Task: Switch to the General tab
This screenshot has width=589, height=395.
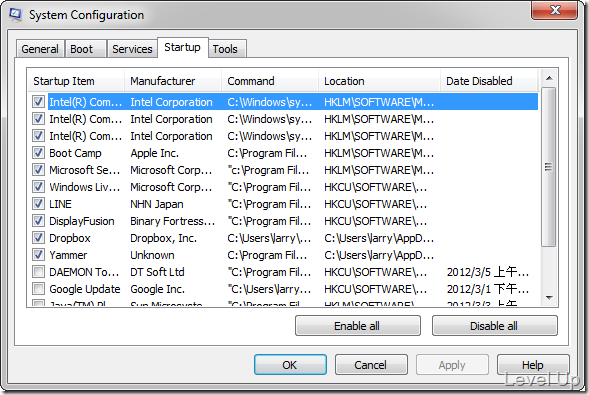Action: [40, 49]
